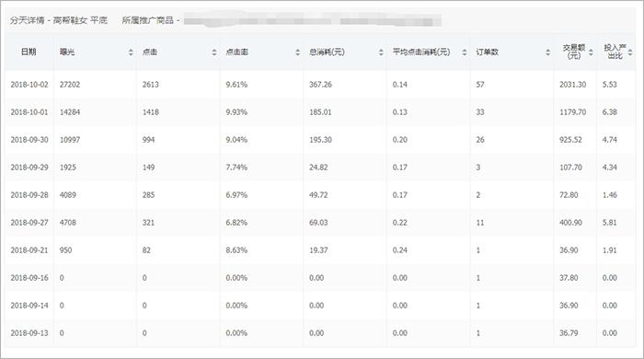Click the sort arrows beside 总消耗(元) header
Screen dimensions: 644x359
[x=381, y=52]
